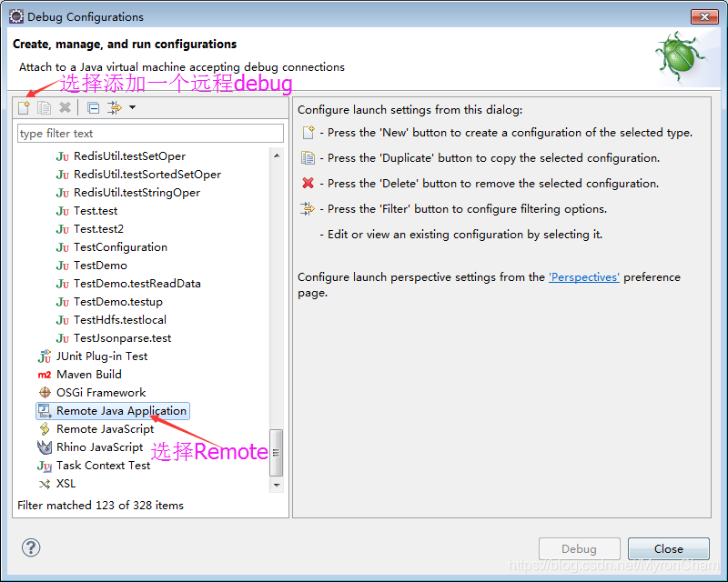
Task: Click the Debug button
Action: (x=580, y=548)
